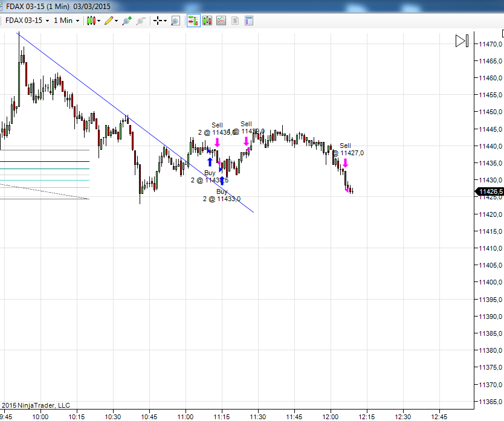Click the 11365,0 price axis label
The image size is (504, 421).
(490, 402)
